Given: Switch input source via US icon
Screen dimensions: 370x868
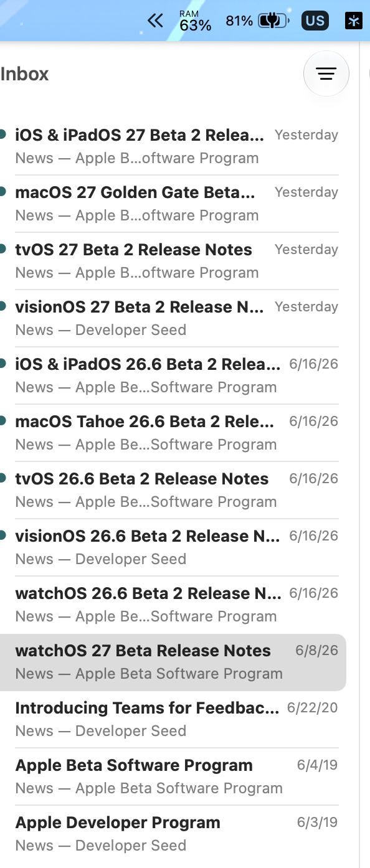Looking at the screenshot, I should pyautogui.click(x=315, y=21).
